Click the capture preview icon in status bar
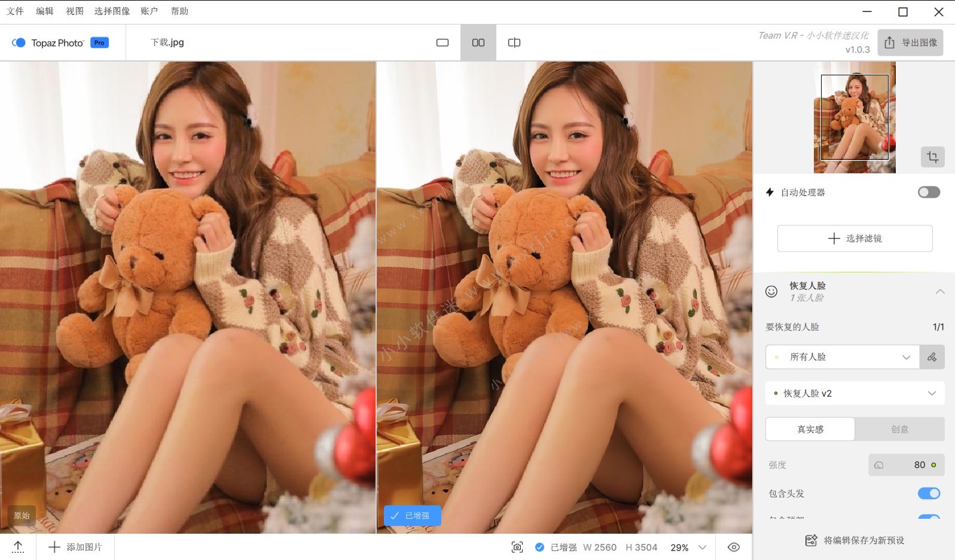Screen dimensions: 955x560 517,547
